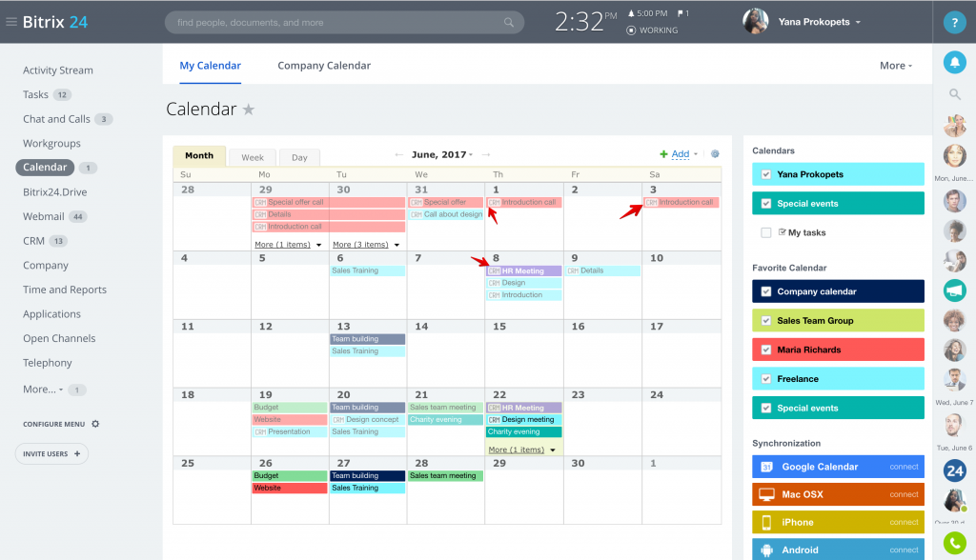Open the help question mark icon
Screen dimensions: 976x560
tap(954, 23)
